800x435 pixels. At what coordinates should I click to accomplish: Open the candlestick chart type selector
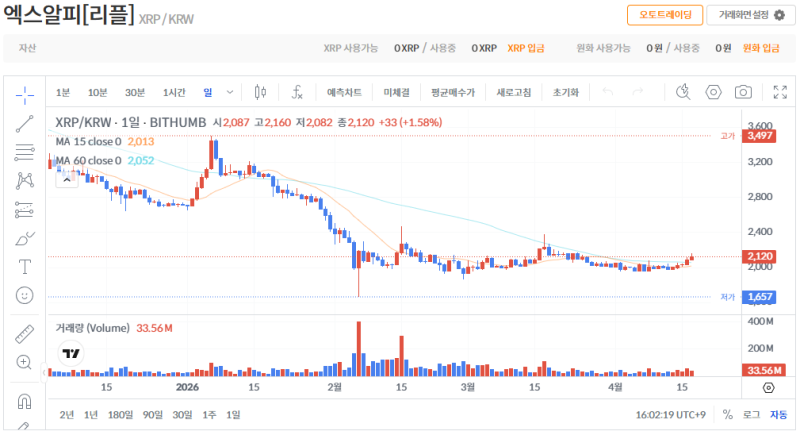(260, 92)
